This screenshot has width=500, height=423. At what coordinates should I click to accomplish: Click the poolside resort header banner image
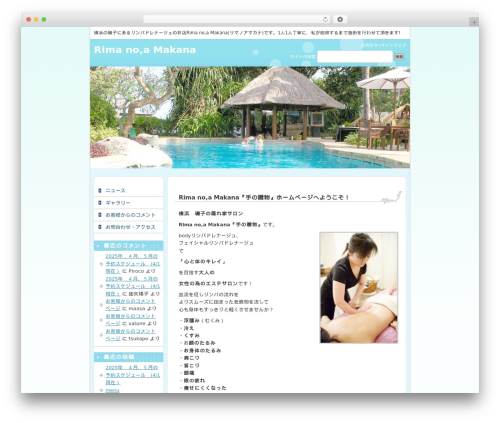tap(250, 117)
